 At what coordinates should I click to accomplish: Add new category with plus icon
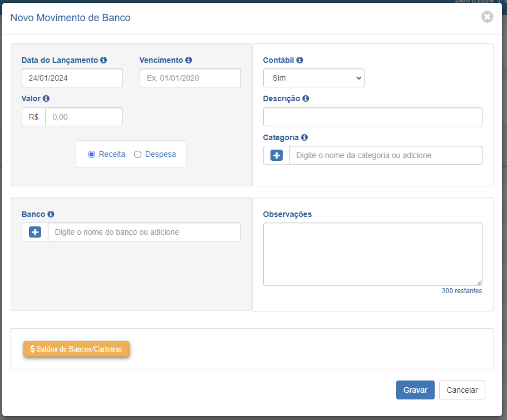[x=277, y=155]
